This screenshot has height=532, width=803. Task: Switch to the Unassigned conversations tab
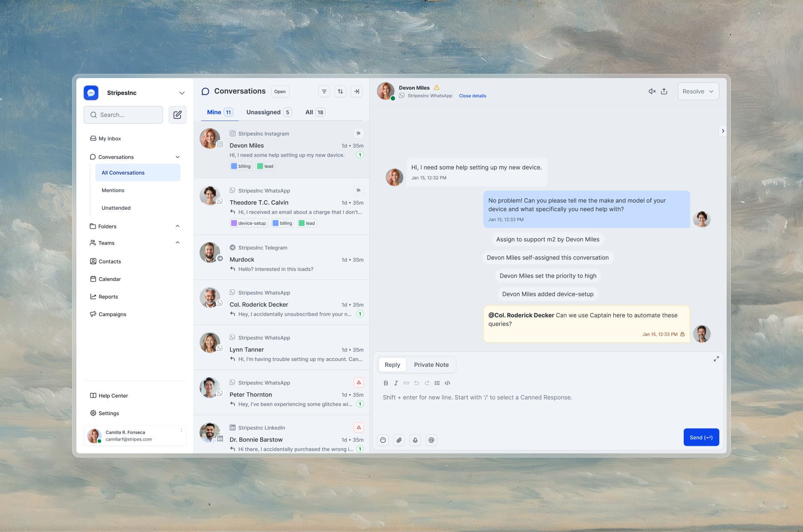(x=269, y=112)
